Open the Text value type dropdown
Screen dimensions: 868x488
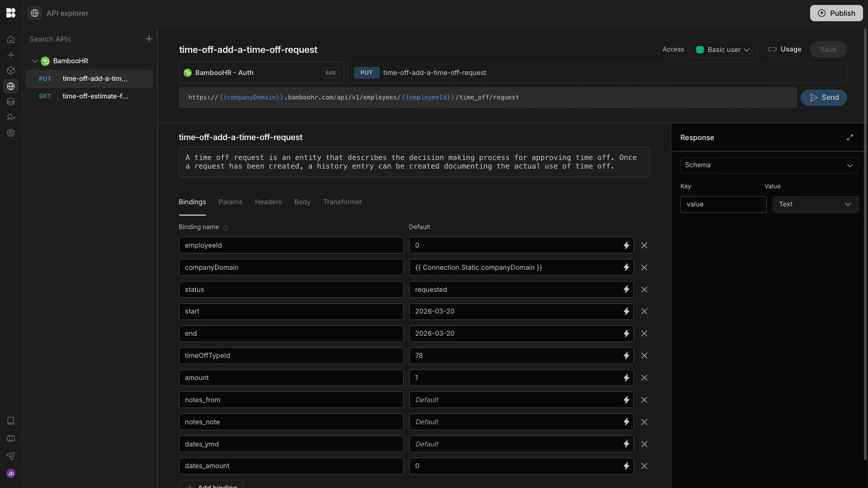[815, 204]
